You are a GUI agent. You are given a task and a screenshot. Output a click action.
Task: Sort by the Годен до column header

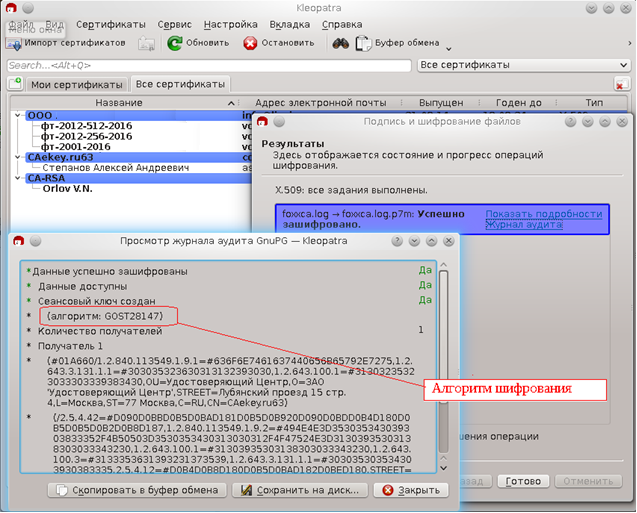519,103
